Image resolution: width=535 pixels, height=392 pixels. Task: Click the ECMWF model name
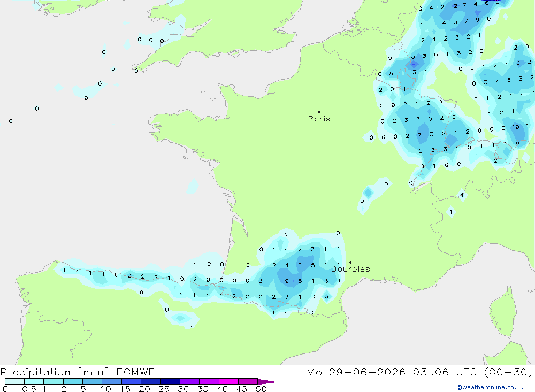click(x=135, y=372)
